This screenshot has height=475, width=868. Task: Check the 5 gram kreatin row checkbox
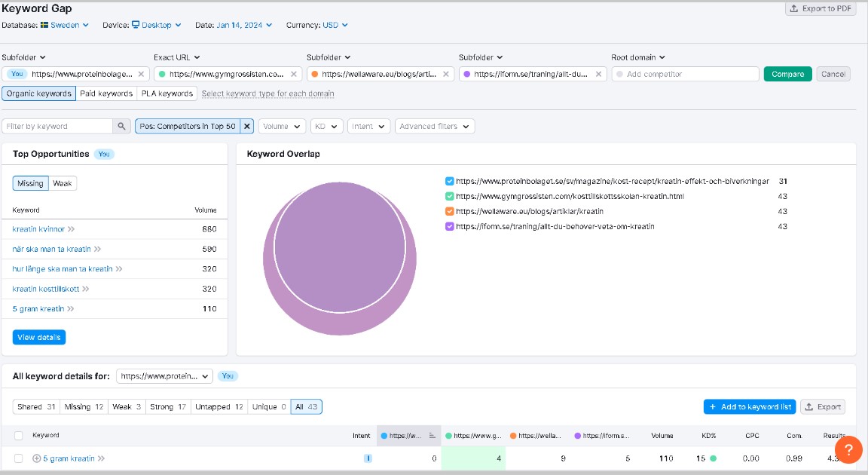pos(18,458)
